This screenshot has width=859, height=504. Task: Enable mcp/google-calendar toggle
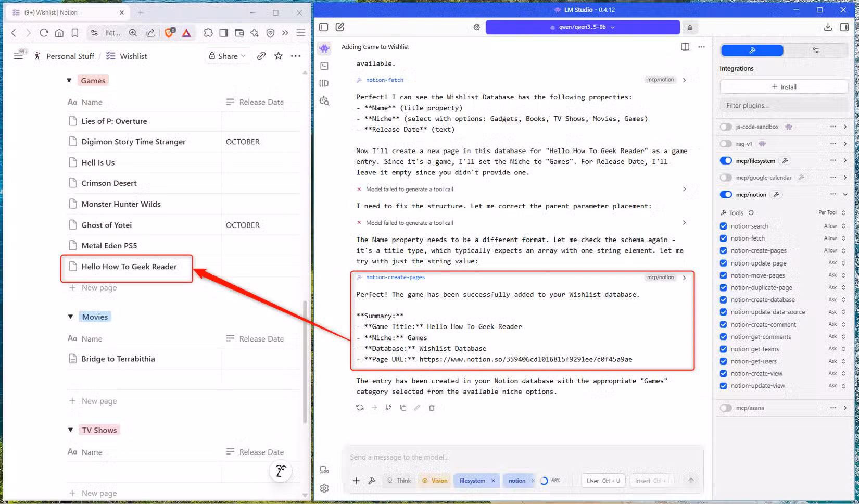(726, 178)
